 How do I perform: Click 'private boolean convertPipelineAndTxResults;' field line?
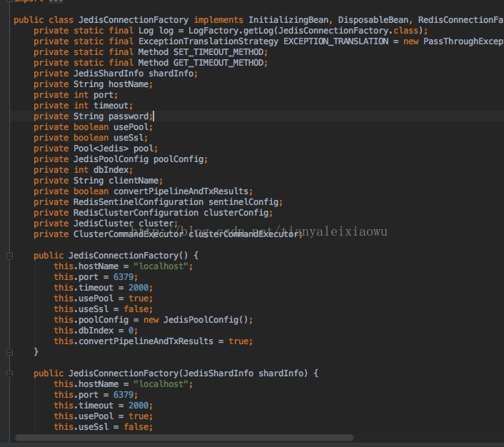coord(143,191)
